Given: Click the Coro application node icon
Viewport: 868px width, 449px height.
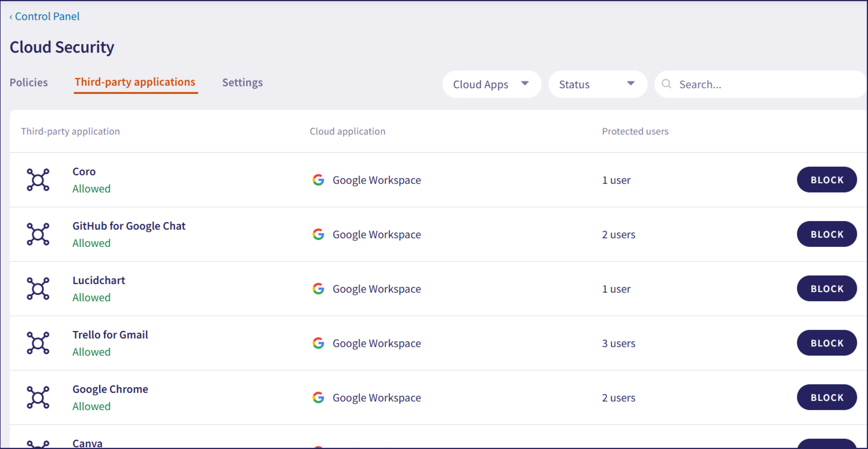Looking at the screenshot, I should [38, 180].
